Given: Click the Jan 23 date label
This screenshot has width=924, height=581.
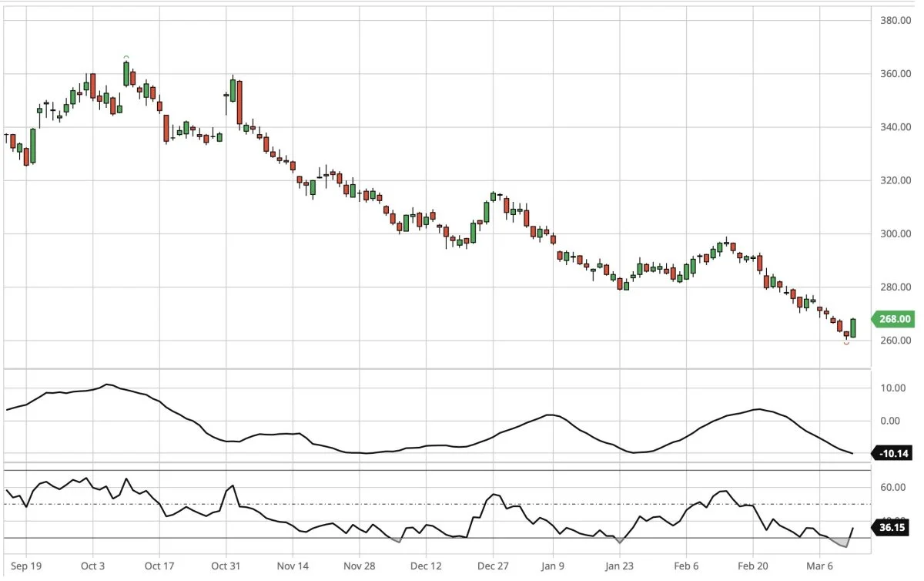Looking at the screenshot, I should point(619,566).
